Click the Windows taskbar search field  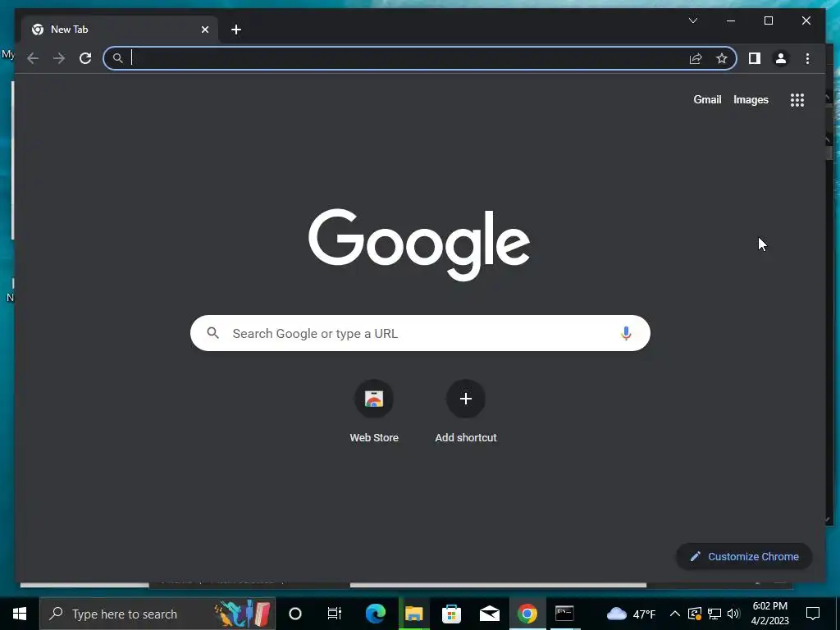pyautogui.click(x=157, y=614)
